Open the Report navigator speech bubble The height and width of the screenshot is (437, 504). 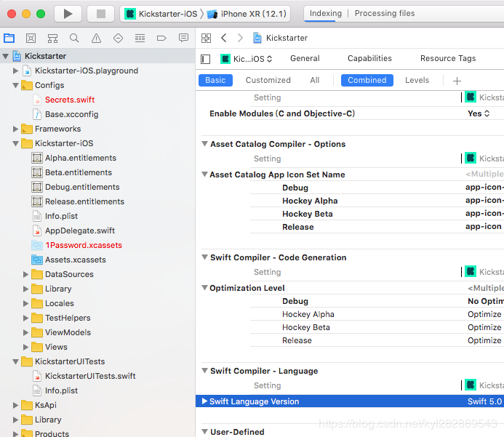(183, 39)
